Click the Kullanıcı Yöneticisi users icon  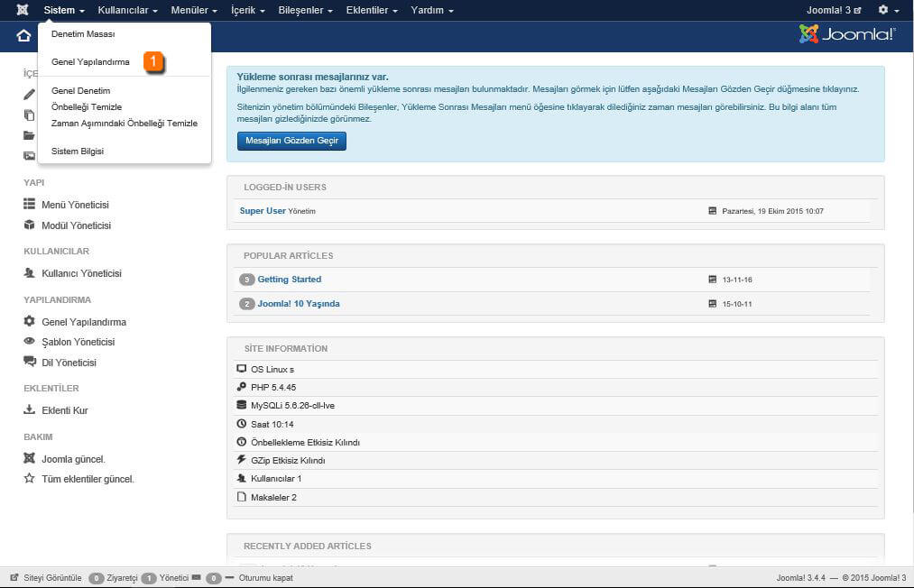tap(29, 273)
